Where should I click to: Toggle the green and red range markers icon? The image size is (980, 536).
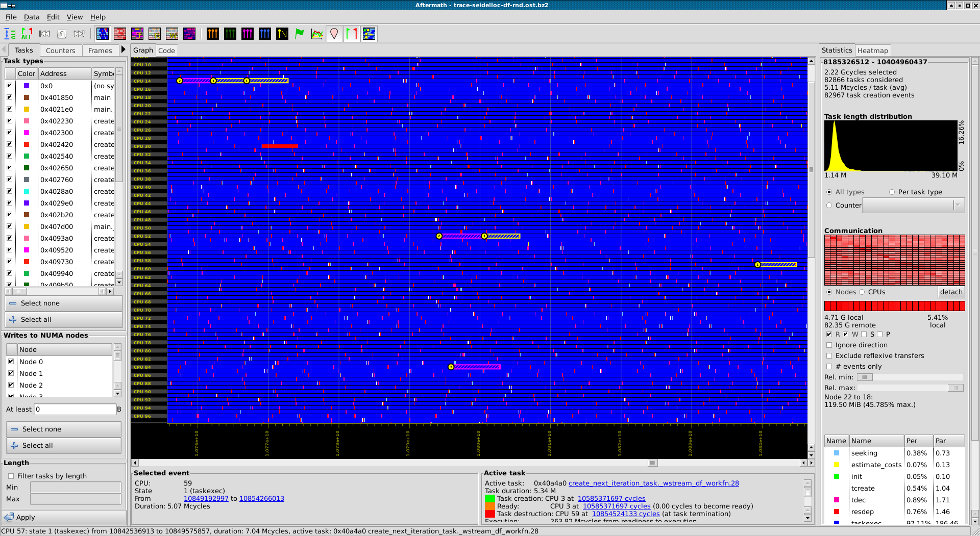click(x=352, y=34)
